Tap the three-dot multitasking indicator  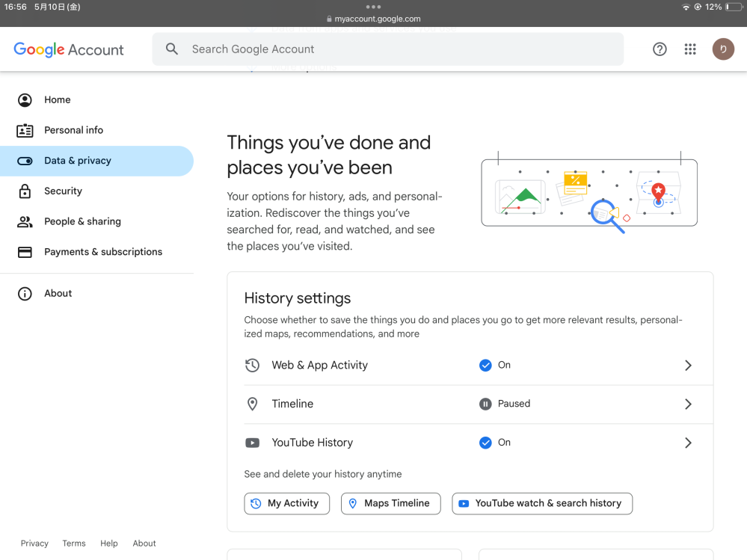click(x=374, y=7)
